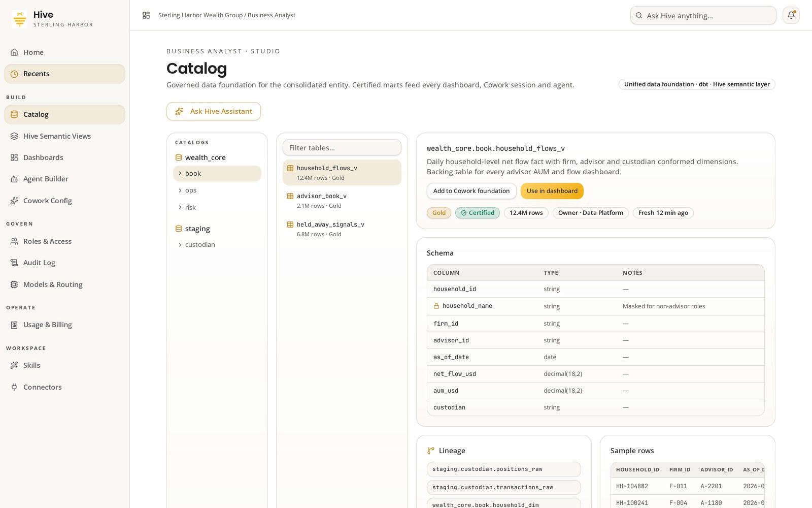Click Use in dashboard button

click(552, 191)
